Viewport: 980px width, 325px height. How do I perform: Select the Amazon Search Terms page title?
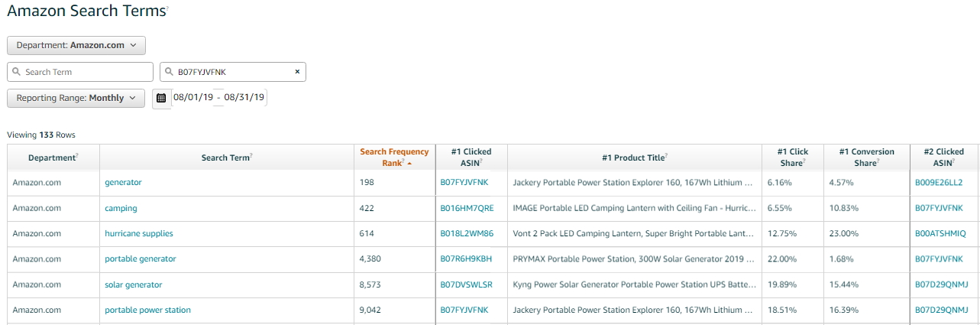pos(86,11)
